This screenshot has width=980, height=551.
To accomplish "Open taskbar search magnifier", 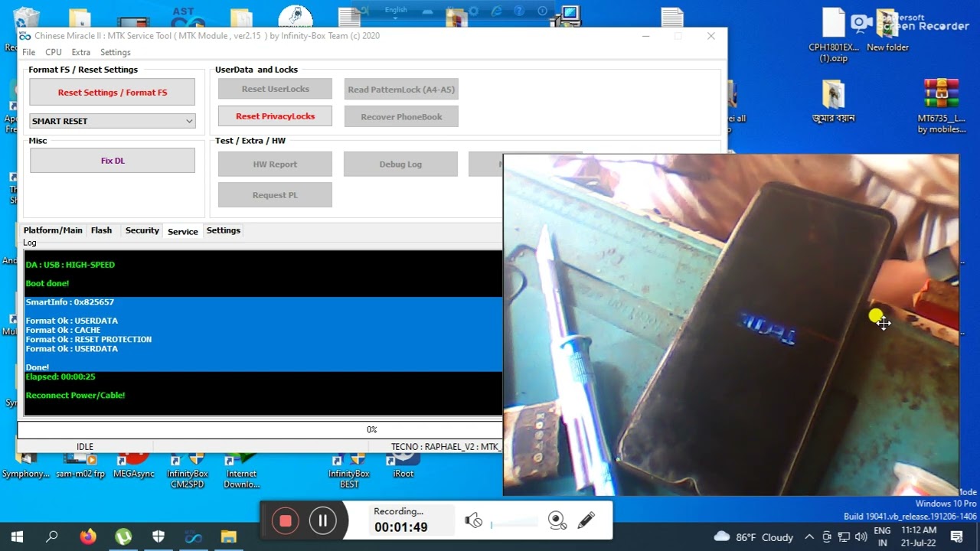I will pyautogui.click(x=52, y=536).
